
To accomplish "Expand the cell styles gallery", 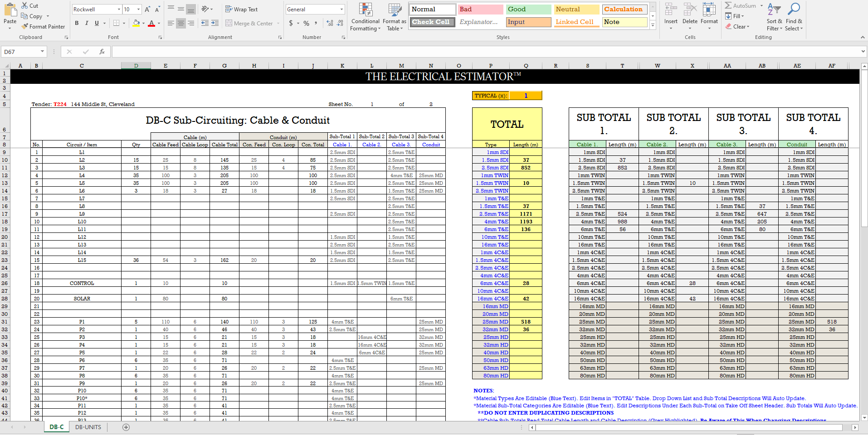I will point(653,25).
